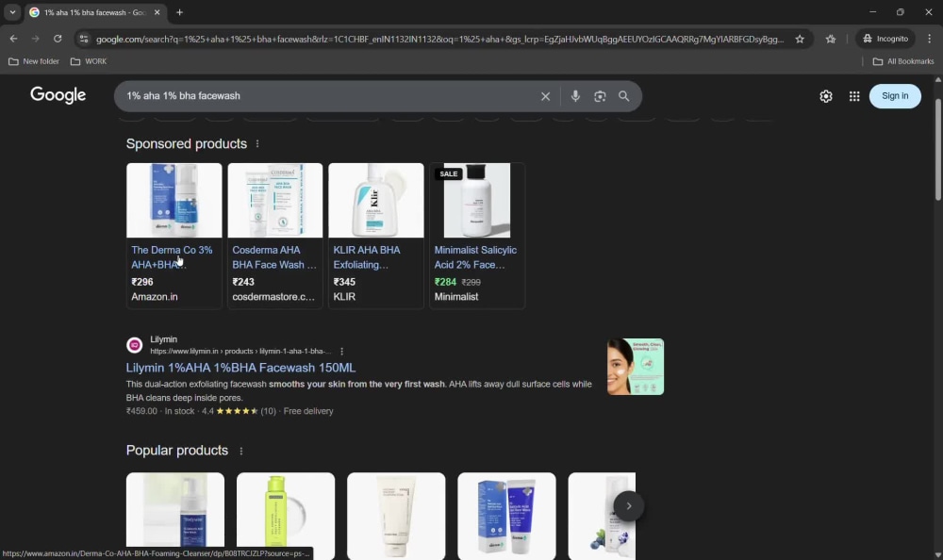Open Sponsored products info menu

(257, 143)
